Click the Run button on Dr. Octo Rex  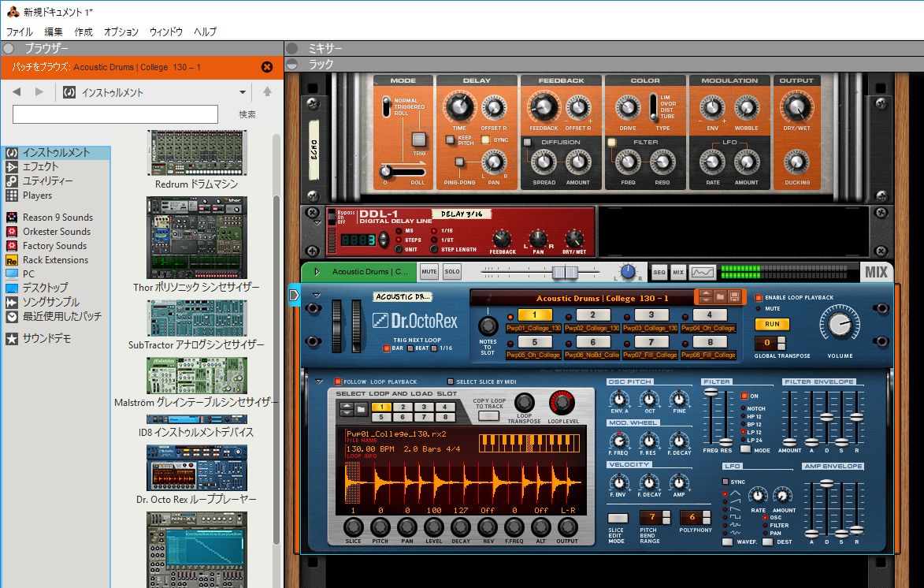coord(772,325)
